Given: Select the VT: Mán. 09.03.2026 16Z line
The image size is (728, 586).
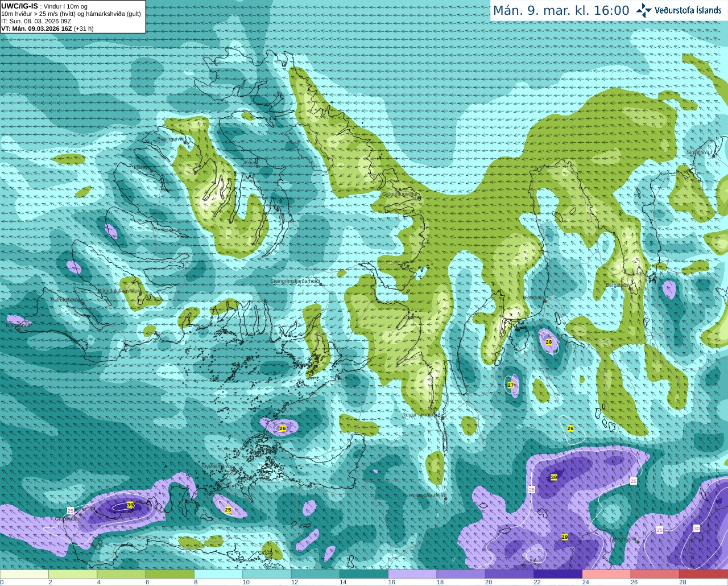Looking at the screenshot, I should [47, 28].
